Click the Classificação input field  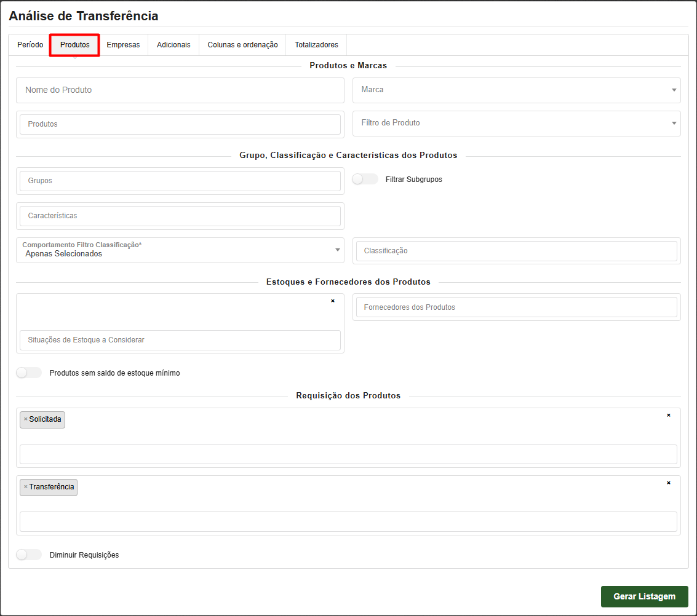click(517, 251)
